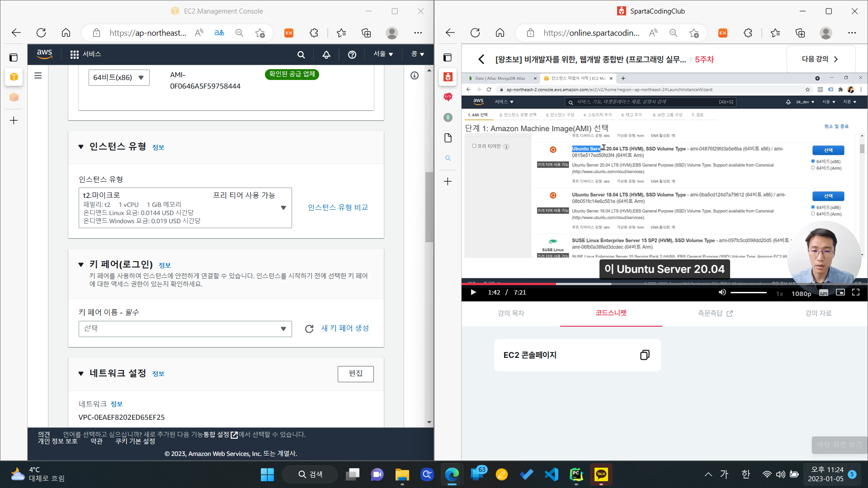Open AWS help question mark icon

(x=352, y=55)
